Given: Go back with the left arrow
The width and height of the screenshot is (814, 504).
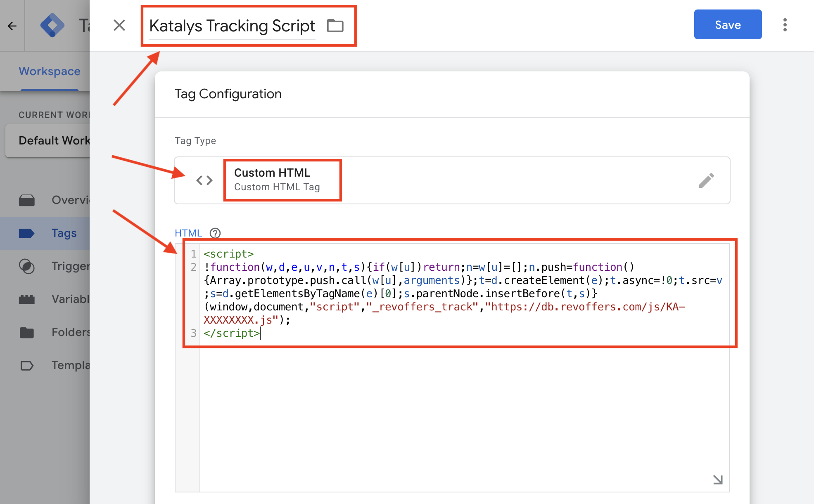Looking at the screenshot, I should [12, 26].
